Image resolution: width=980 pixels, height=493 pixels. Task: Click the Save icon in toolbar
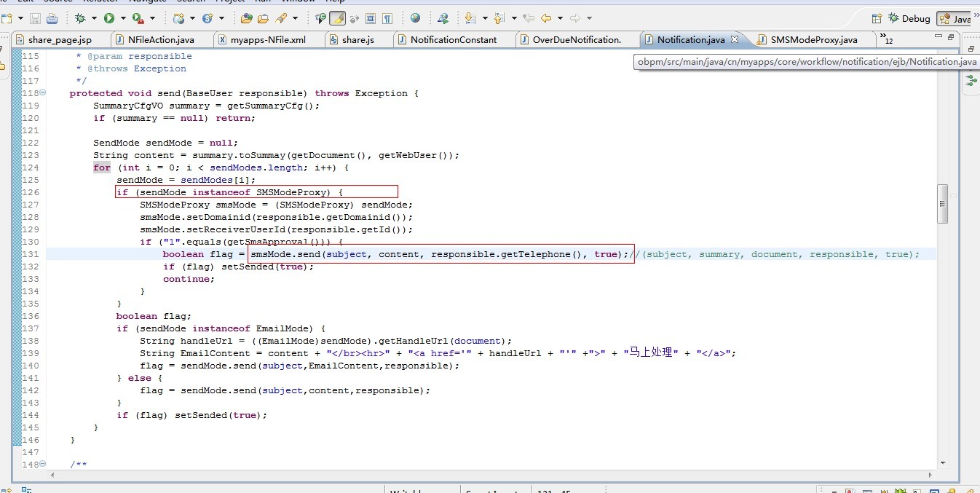[35, 18]
